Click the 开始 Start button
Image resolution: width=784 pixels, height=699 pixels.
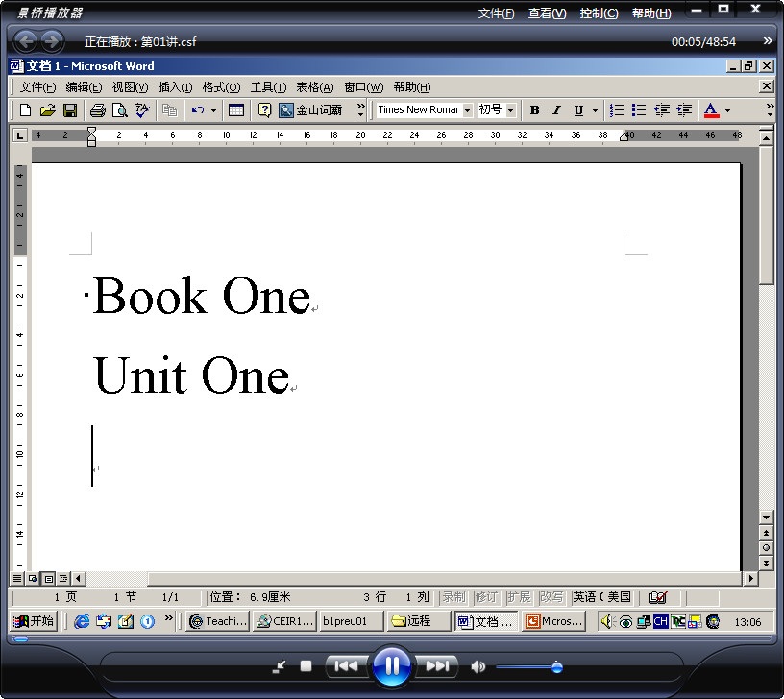click(x=34, y=621)
